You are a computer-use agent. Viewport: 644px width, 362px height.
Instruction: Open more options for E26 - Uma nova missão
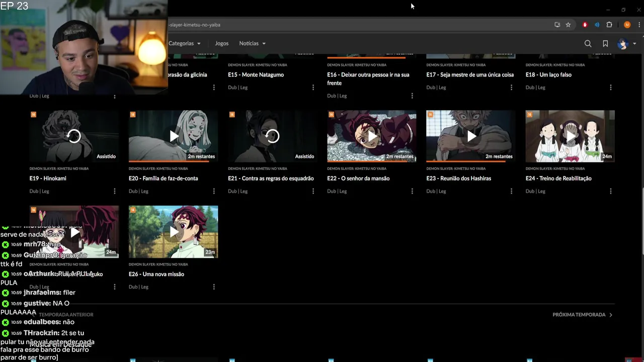214,287
